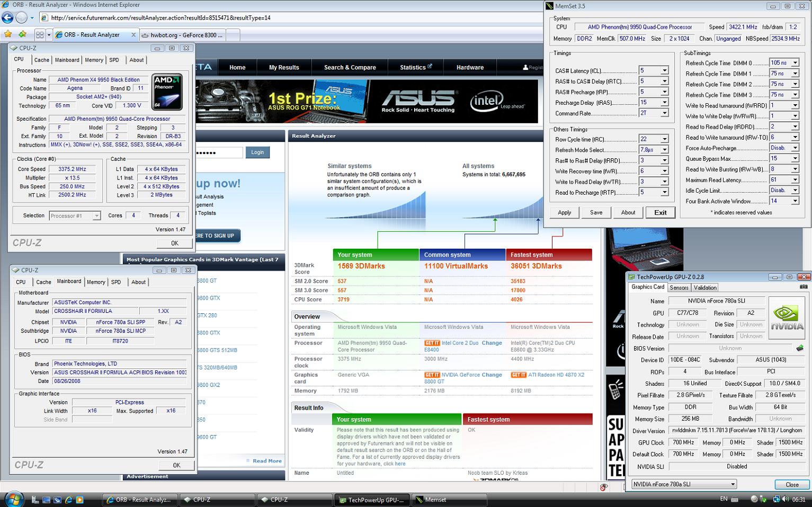This screenshot has width=812, height=507.
Task: Click the GPU-Z BIOS save chip icon
Action: coord(800,348)
